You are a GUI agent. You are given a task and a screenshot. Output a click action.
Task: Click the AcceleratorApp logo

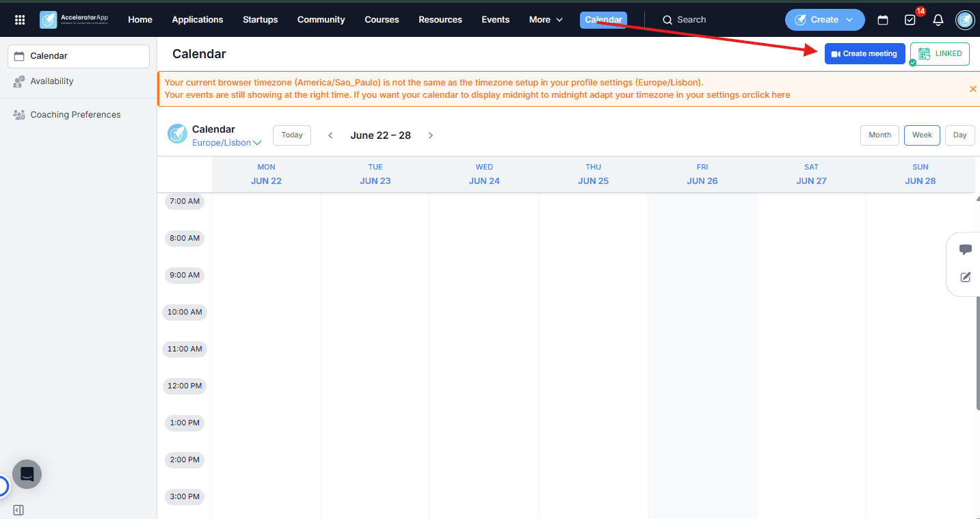(74, 20)
